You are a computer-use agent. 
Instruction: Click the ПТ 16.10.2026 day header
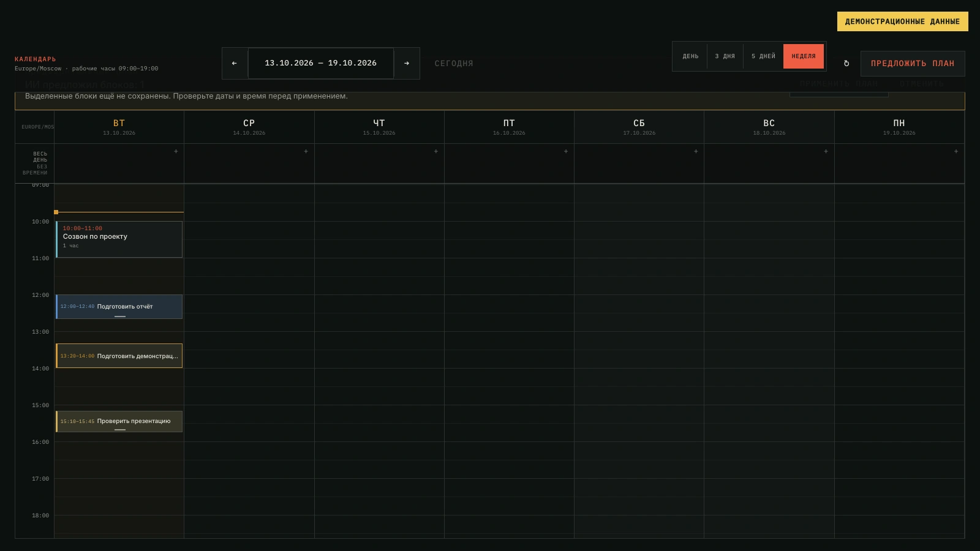point(509,127)
